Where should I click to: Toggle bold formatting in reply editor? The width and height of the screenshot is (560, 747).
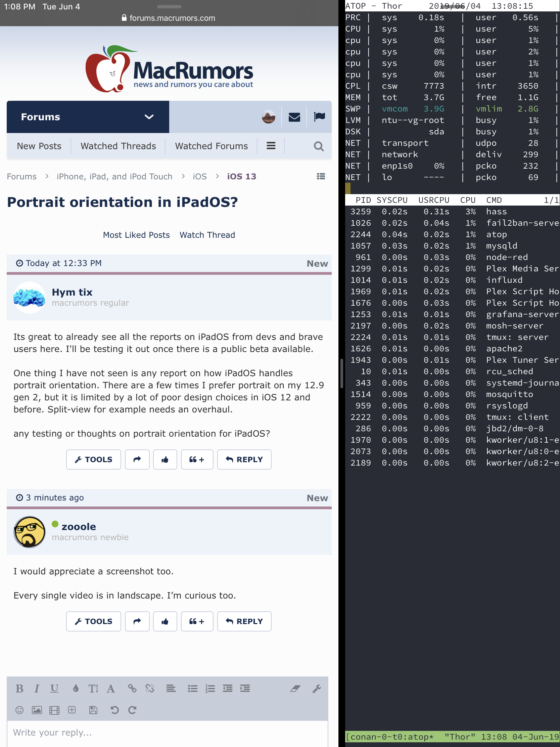pyautogui.click(x=19, y=689)
